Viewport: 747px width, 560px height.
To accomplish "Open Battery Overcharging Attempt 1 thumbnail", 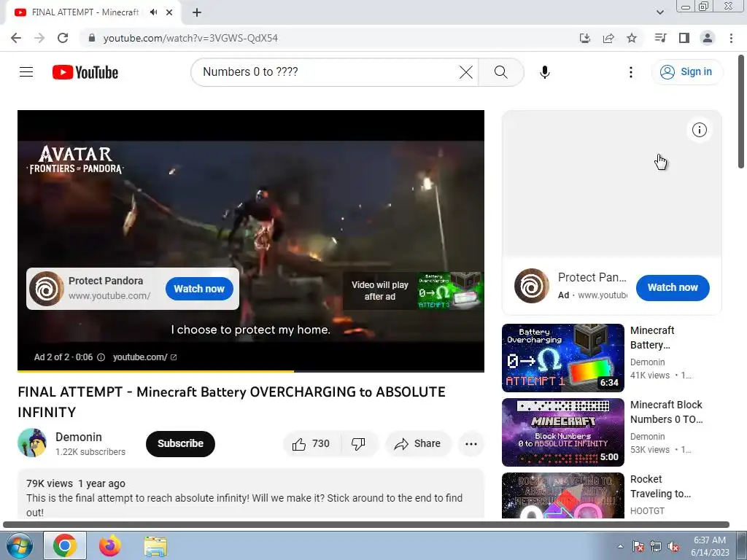I will pyautogui.click(x=562, y=357).
